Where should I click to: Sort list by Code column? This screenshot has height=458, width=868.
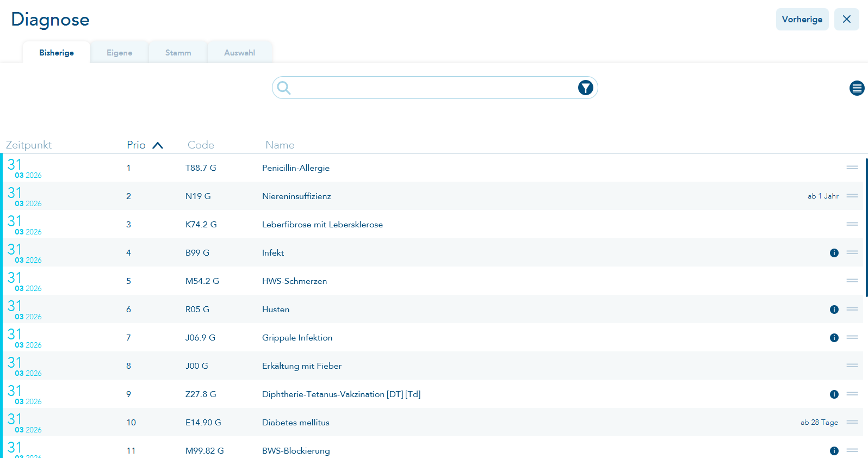201,145
